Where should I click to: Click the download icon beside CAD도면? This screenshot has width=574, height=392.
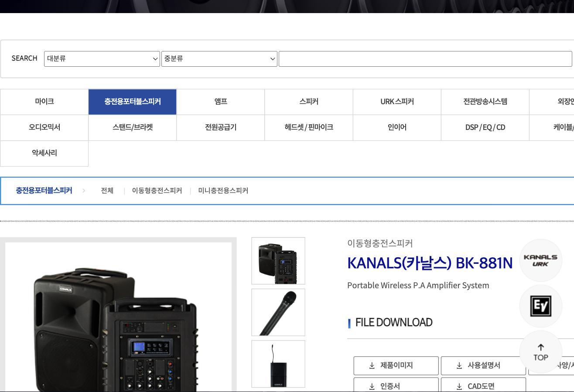pos(459,386)
